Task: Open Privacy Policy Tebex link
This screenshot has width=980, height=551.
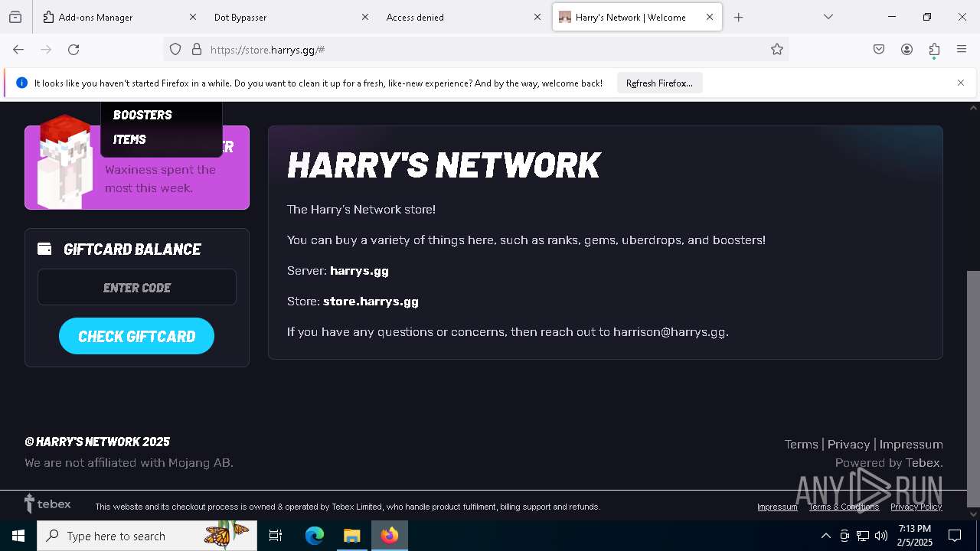Action: coord(916,507)
